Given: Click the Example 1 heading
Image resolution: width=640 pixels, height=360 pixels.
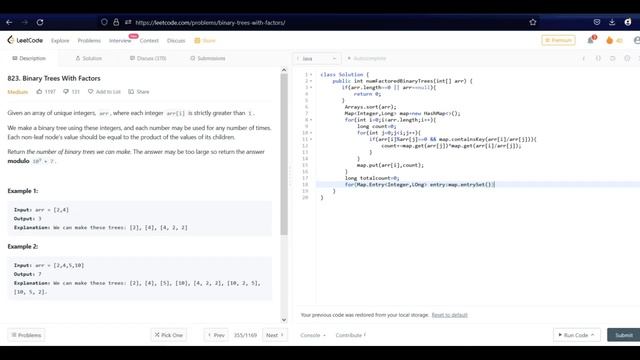Looking at the screenshot, I should coord(22,191).
